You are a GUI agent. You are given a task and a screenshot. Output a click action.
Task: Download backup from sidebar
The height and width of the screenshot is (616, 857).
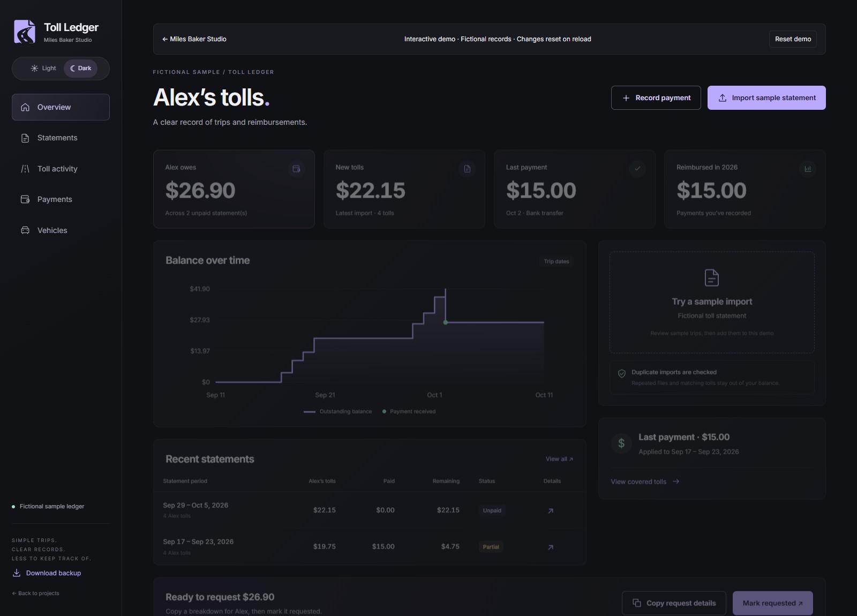click(47, 573)
